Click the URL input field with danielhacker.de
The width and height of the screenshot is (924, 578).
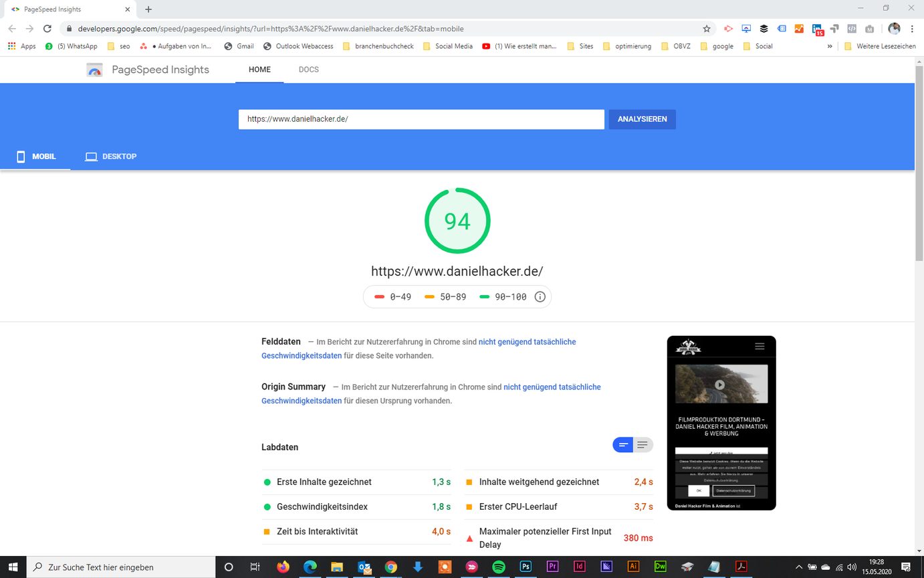[x=421, y=119]
